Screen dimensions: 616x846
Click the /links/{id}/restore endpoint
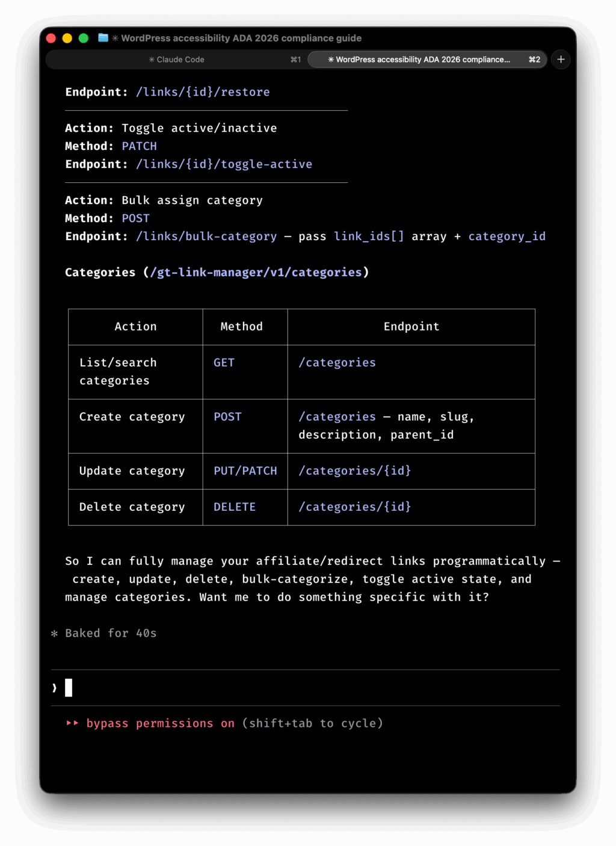point(203,92)
